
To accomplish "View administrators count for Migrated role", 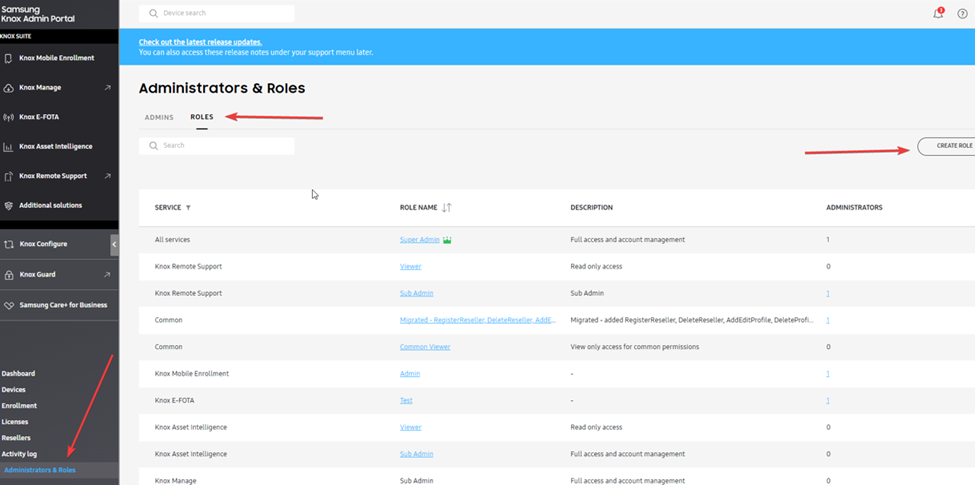I will coord(828,320).
